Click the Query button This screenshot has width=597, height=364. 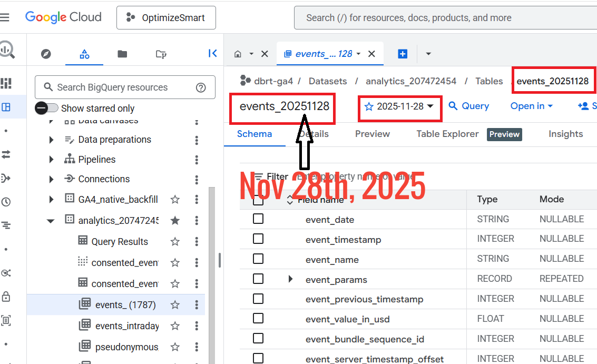point(468,106)
